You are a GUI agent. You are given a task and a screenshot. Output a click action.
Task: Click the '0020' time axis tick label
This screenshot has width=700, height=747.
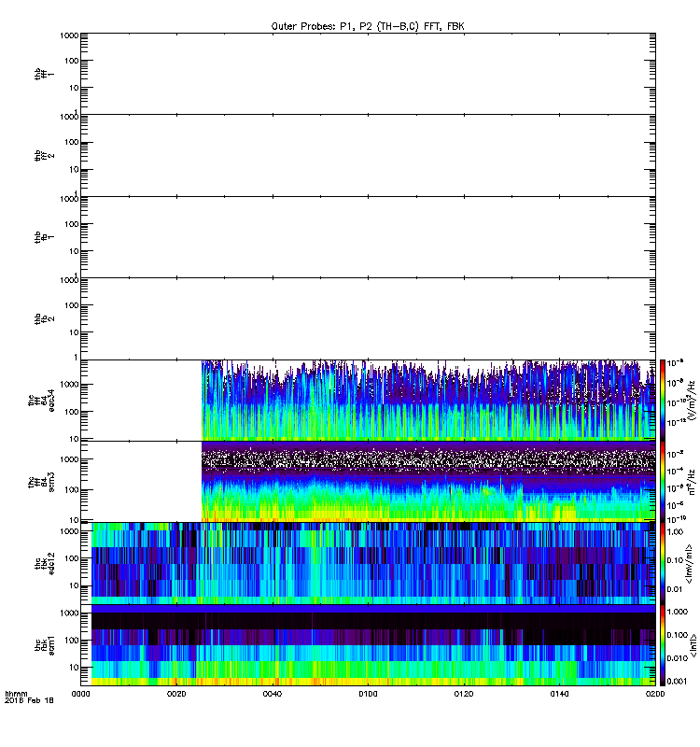pos(176,694)
